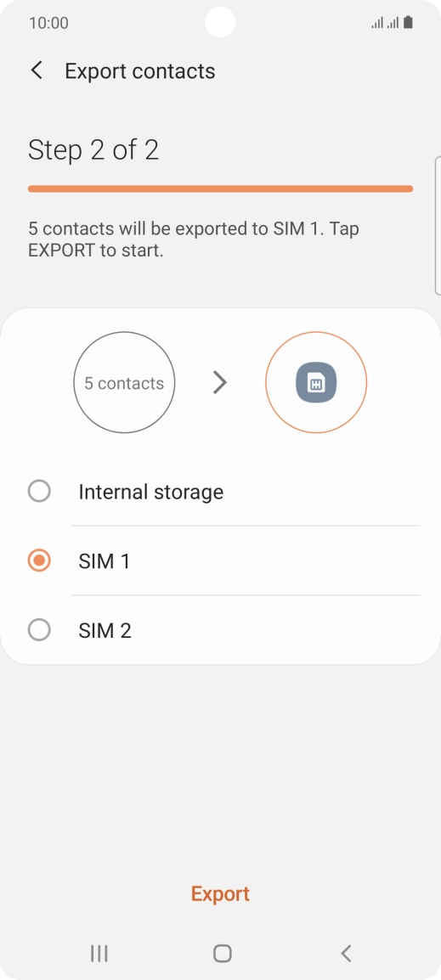
Task: Tap the edge panel handle
Action: [438, 226]
